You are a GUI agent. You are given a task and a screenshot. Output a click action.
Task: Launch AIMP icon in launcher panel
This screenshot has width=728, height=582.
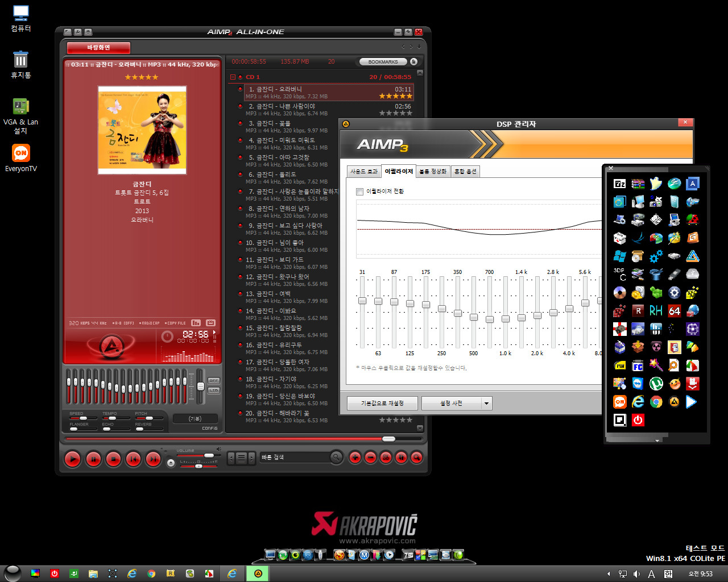pyautogui.click(x=674, y=402)
